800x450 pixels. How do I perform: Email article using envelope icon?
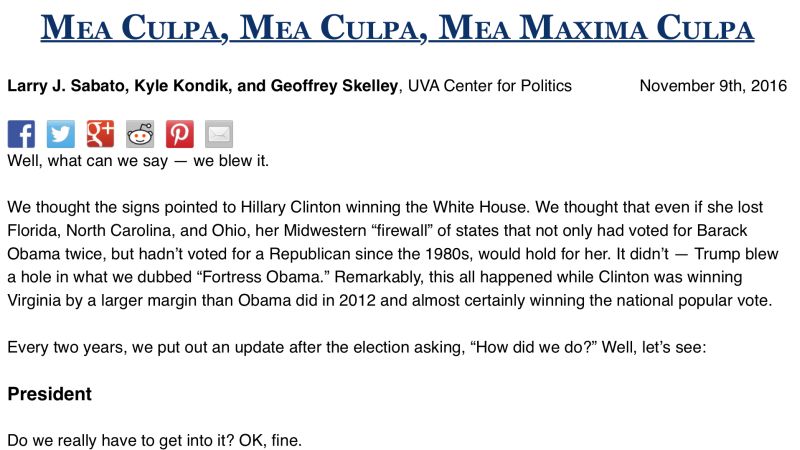219,134
